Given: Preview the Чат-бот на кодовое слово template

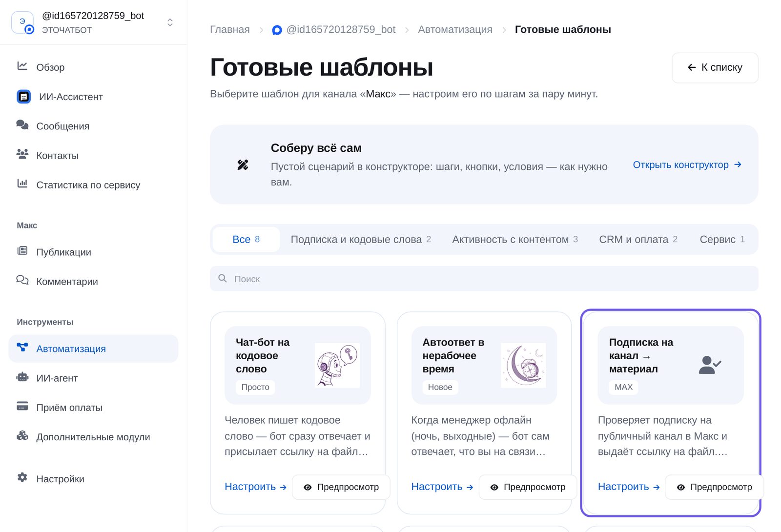Looking at the screenshot, I should pyautogui.click(x=341, y=487).
